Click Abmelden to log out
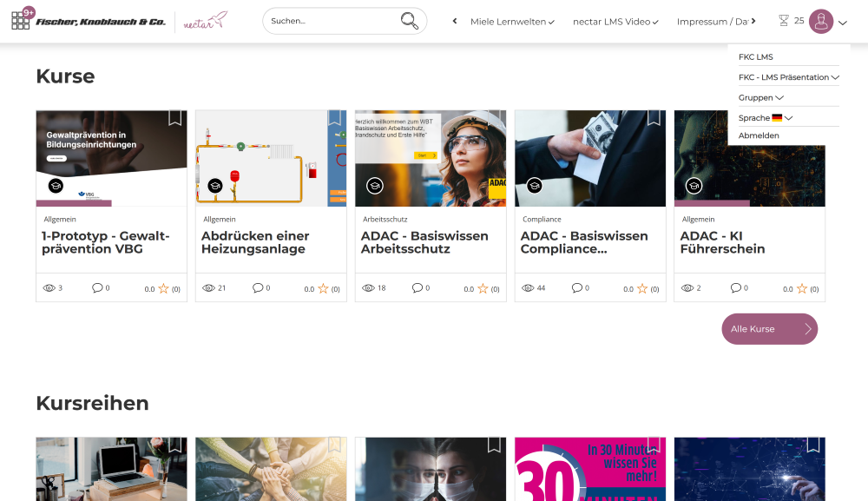868x501 pixels. tap(759, 136)
